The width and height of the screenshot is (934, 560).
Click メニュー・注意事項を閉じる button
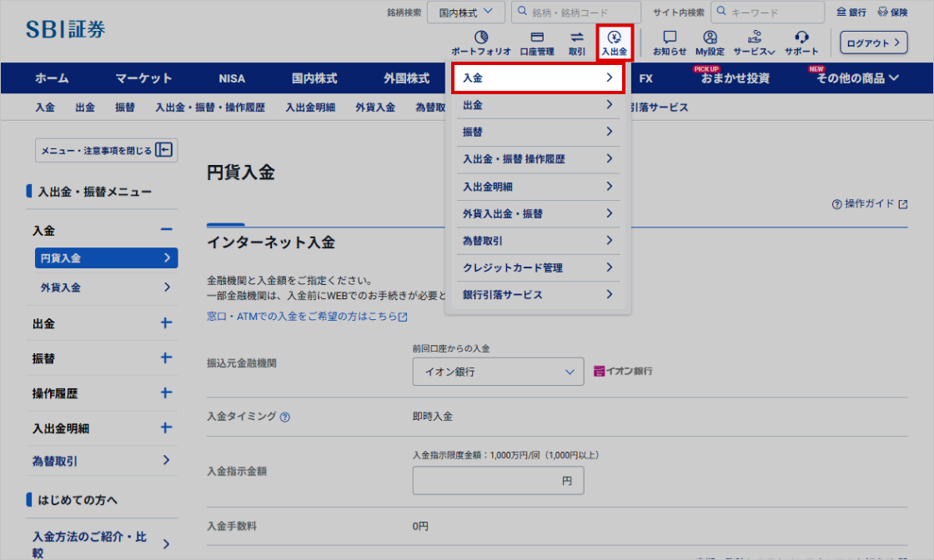(x=106, y=150)
